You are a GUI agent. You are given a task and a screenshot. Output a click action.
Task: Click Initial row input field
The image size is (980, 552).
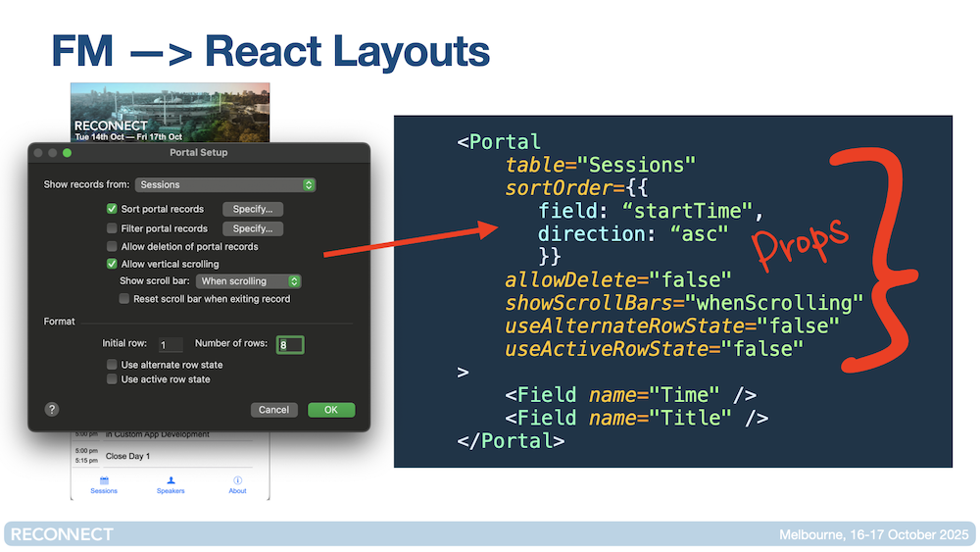[170, 344]
